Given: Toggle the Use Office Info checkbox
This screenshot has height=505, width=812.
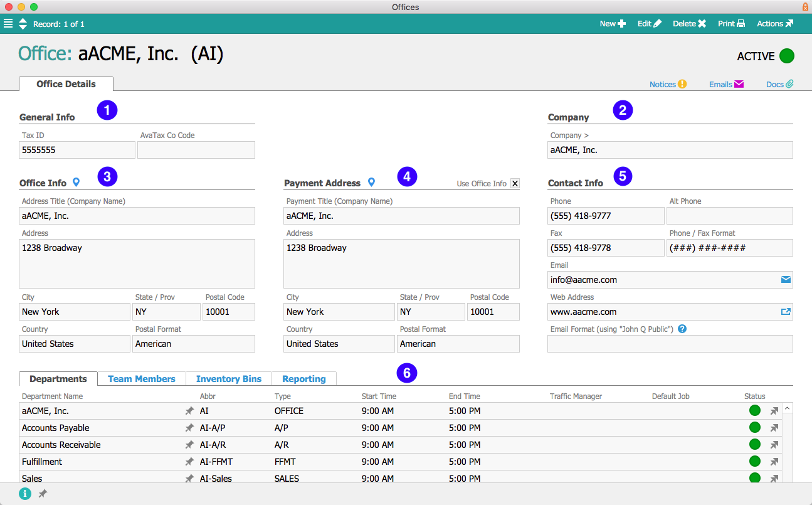Looking at the screenshot, I should pyautogui.click(x=515, y=183).
